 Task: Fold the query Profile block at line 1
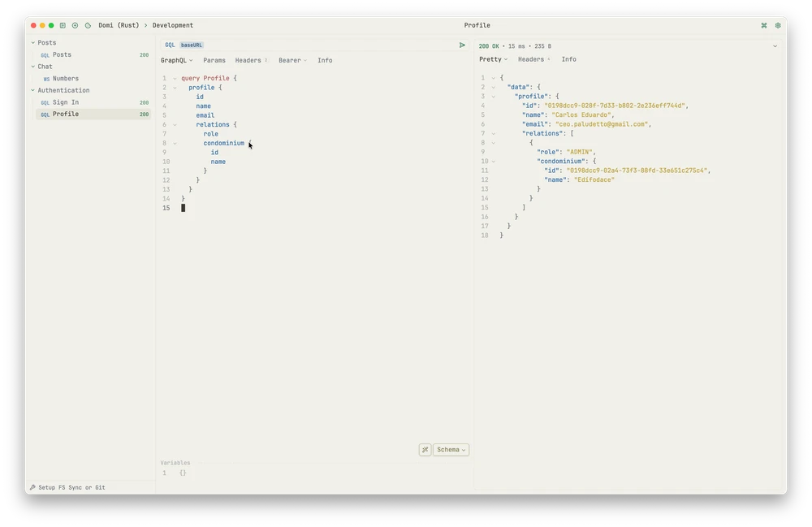pyautogui.click(x=175, y=79)
